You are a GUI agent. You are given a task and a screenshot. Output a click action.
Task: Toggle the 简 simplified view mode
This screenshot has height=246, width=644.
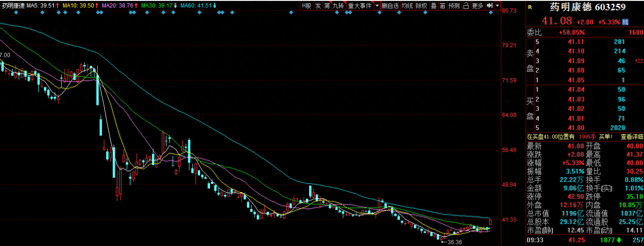pos(327,6)
